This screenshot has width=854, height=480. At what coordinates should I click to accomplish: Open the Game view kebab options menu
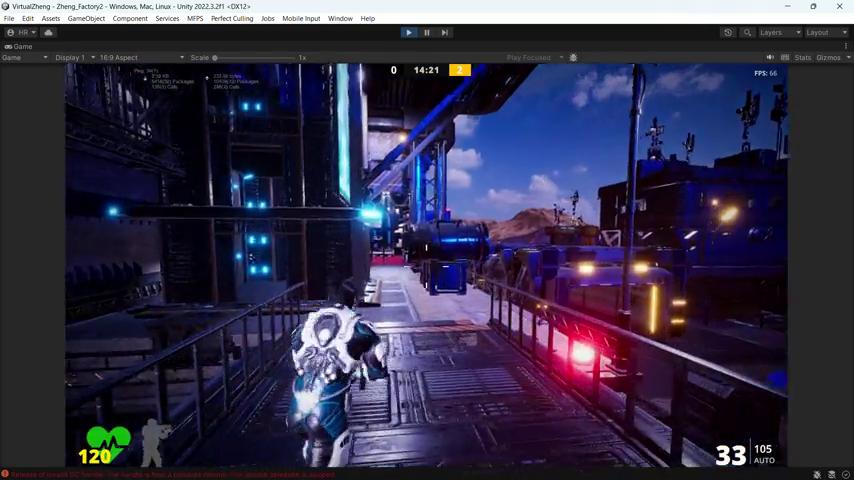[x=846, y=47]
